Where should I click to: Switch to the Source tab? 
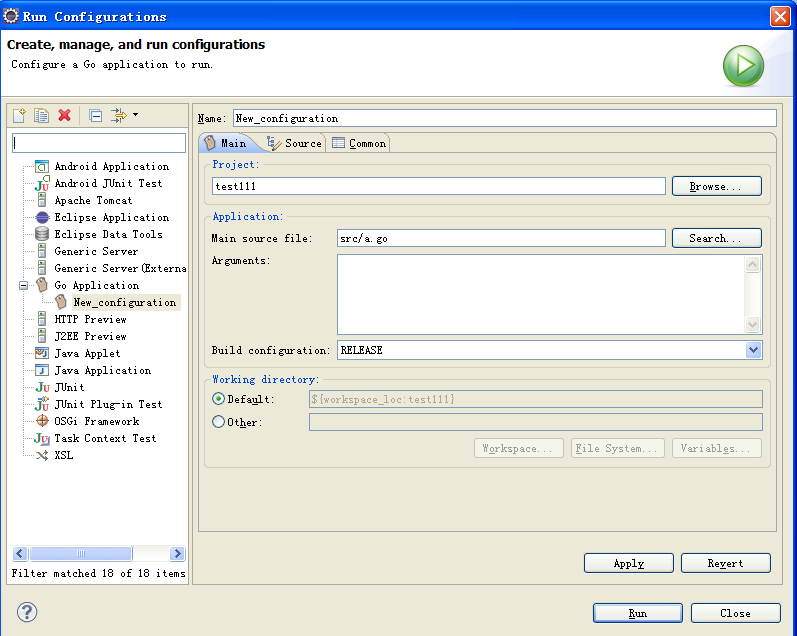point(294,143)
